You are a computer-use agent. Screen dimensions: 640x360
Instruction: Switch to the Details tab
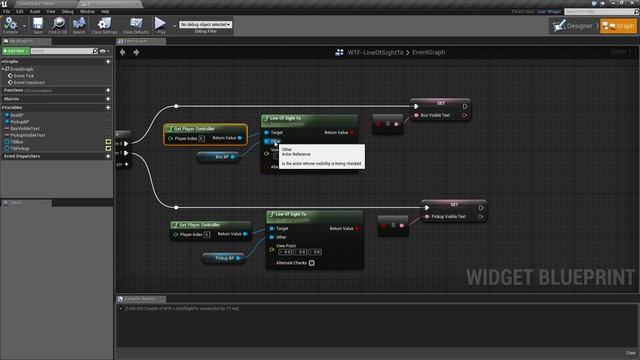tap(26, 203)
